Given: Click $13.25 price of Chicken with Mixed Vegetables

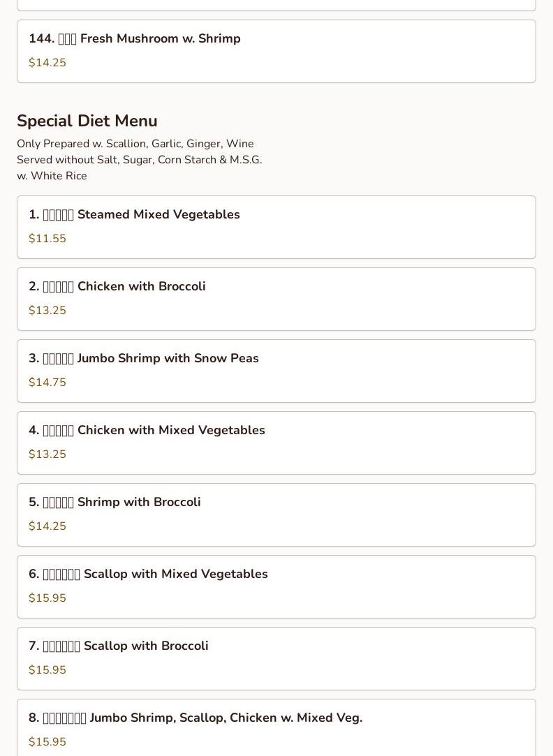Looking at the screenshot, I should pos(47,454).
